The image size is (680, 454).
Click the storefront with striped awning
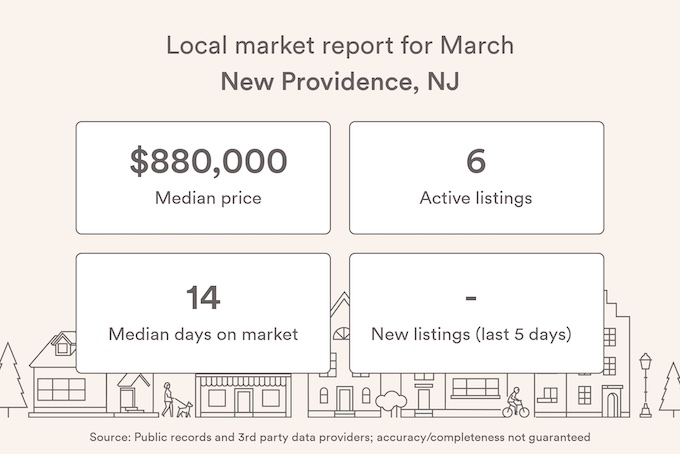tap(243, 395)
